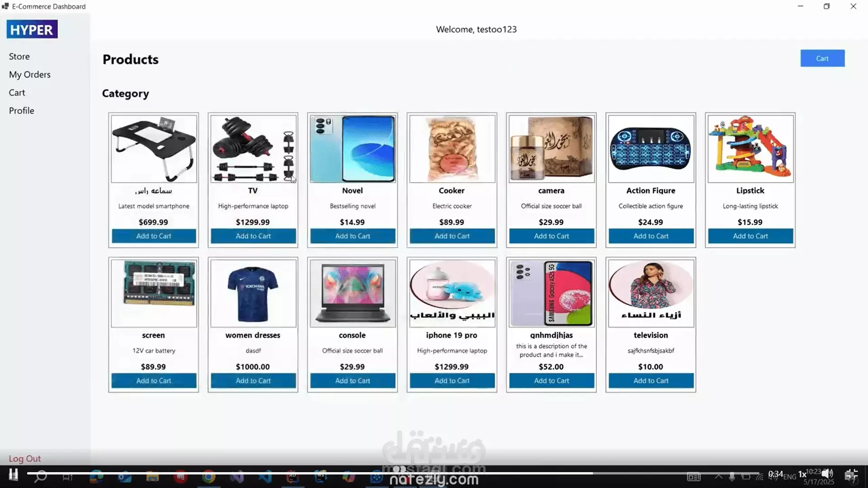Select the RAM module image for screen
868x488 pixels.
tap(154, 293)
